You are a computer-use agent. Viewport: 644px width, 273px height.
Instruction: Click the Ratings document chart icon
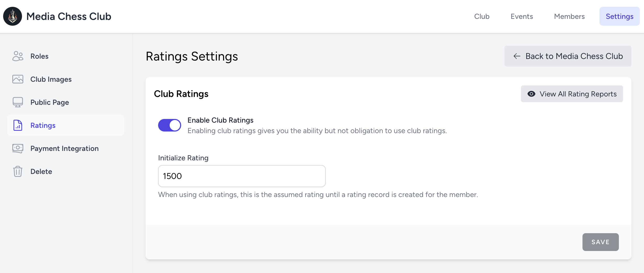(x=18, y=125)
